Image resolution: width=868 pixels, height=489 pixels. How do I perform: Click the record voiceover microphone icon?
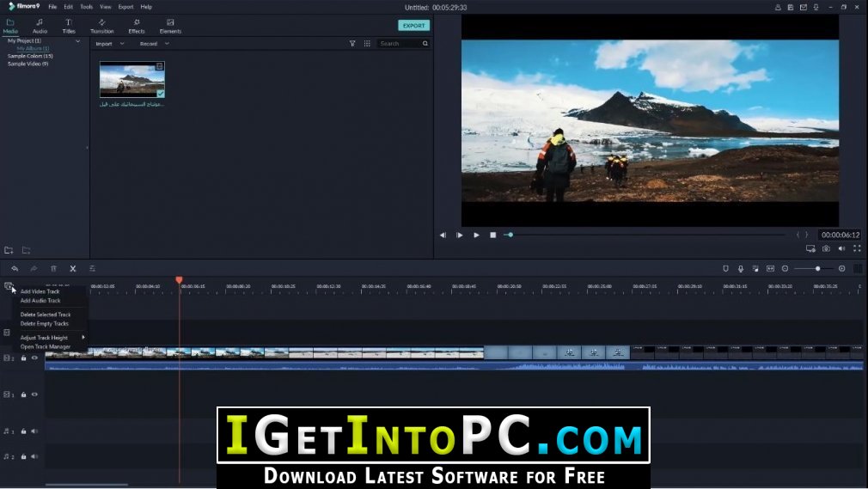(x=741, y=269)
